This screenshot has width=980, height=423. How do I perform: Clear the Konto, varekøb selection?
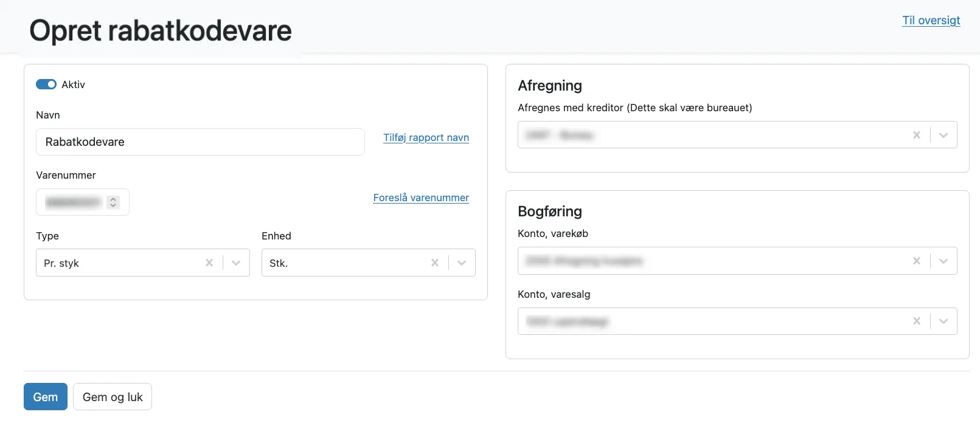[x=917, y=261]
